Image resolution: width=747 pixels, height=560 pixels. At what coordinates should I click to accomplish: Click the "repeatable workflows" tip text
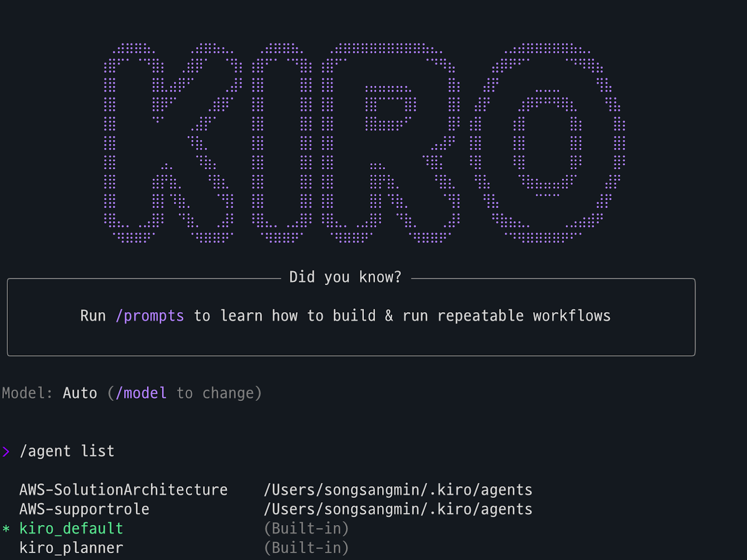pos(524,316)
